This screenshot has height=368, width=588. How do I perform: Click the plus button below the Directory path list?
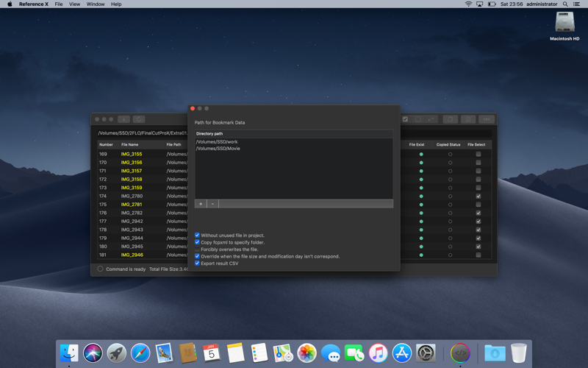point(201,204)
